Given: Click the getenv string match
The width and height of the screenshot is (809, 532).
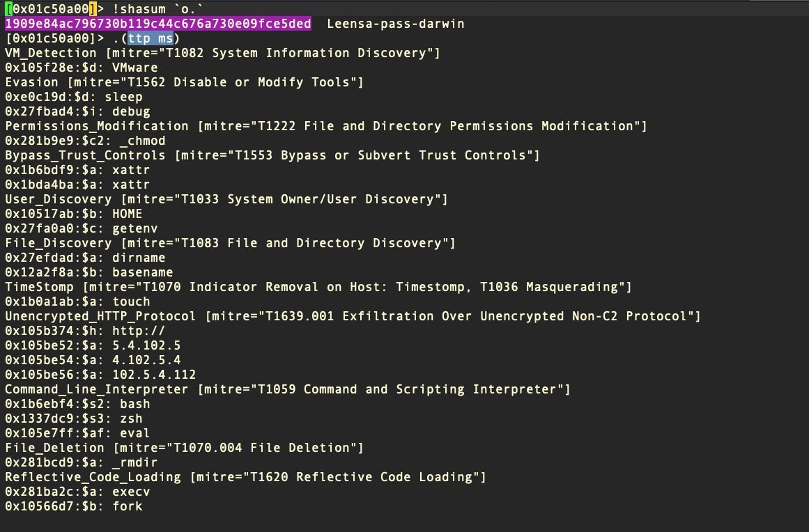Looking at the screenshot, I should click(x=134, y=228).
